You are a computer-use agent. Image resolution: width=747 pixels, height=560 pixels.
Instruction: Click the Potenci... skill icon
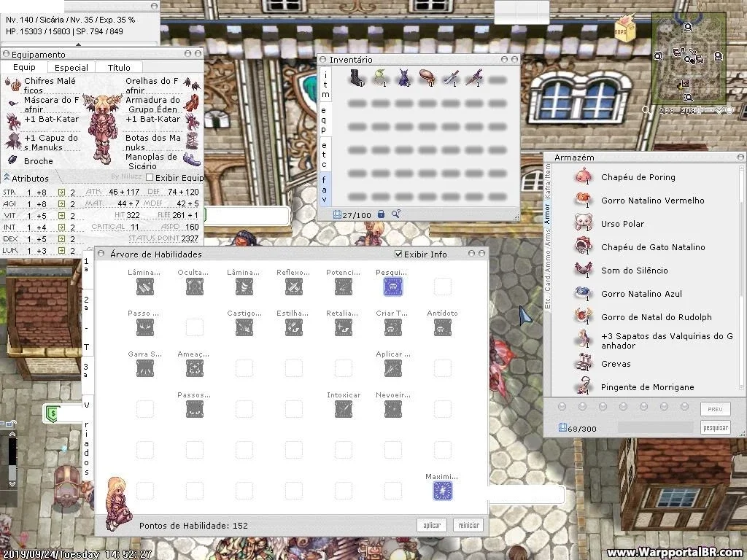pyautogui.click(x=344, y=287)
